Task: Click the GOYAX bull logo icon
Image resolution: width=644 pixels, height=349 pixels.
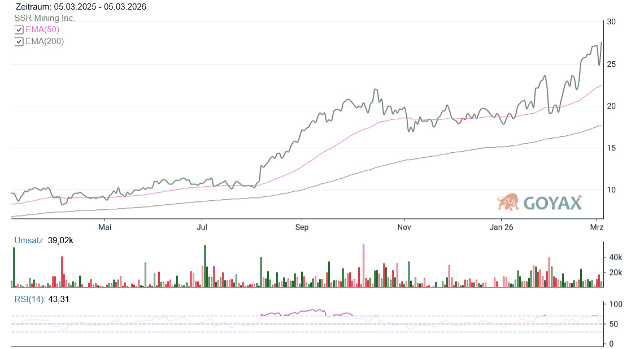Action: pos(508,202)
